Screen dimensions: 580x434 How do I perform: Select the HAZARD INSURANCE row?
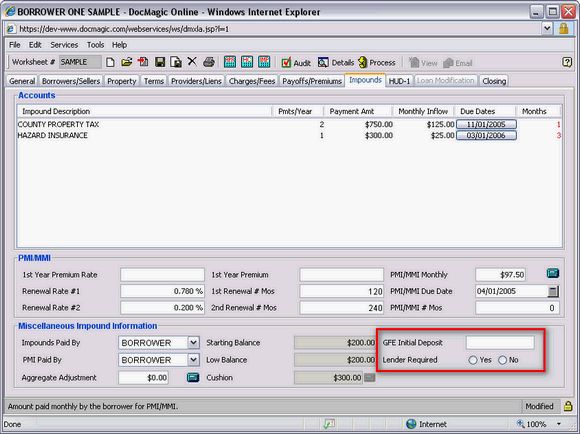289,135
